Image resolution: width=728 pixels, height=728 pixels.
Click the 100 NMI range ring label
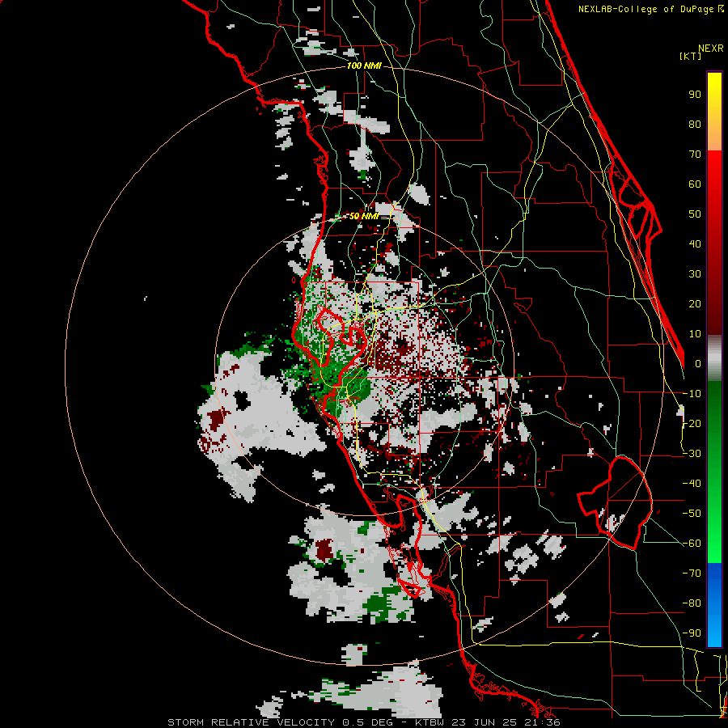(x=364, y=66)
